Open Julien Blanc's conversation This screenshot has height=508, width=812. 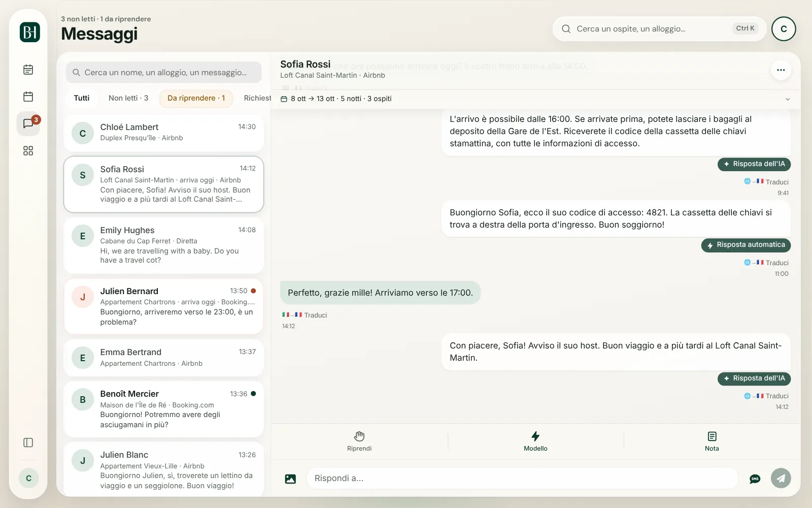click(163, 470)
